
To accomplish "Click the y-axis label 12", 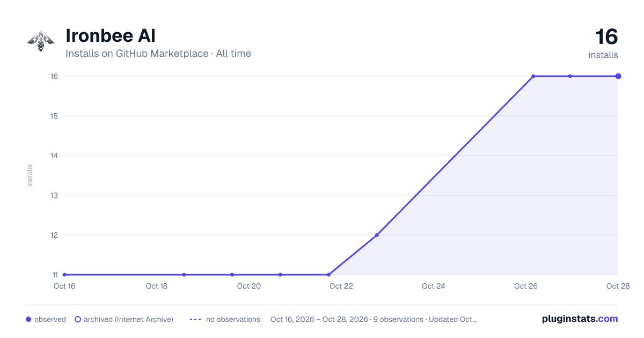I will (54, 235).
